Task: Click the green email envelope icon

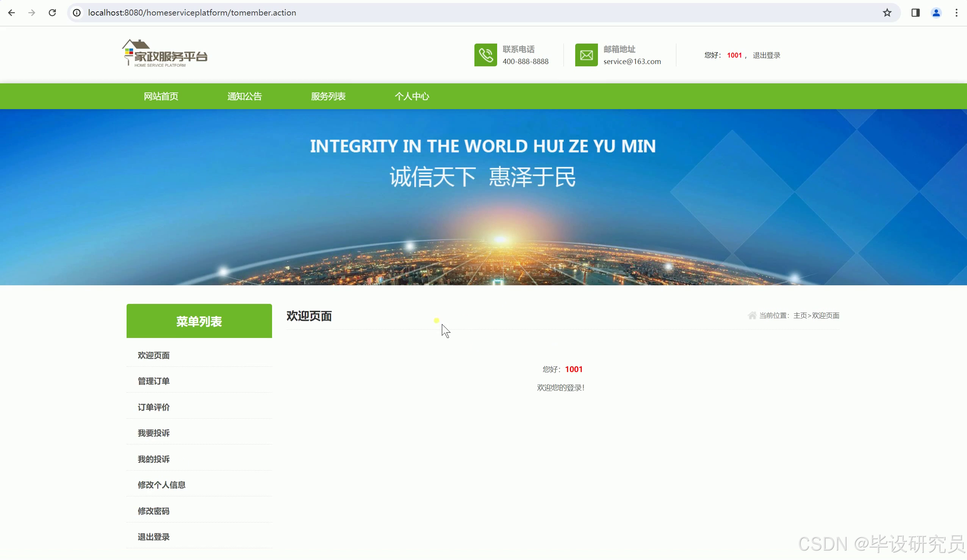Action: tap(586, 55)
